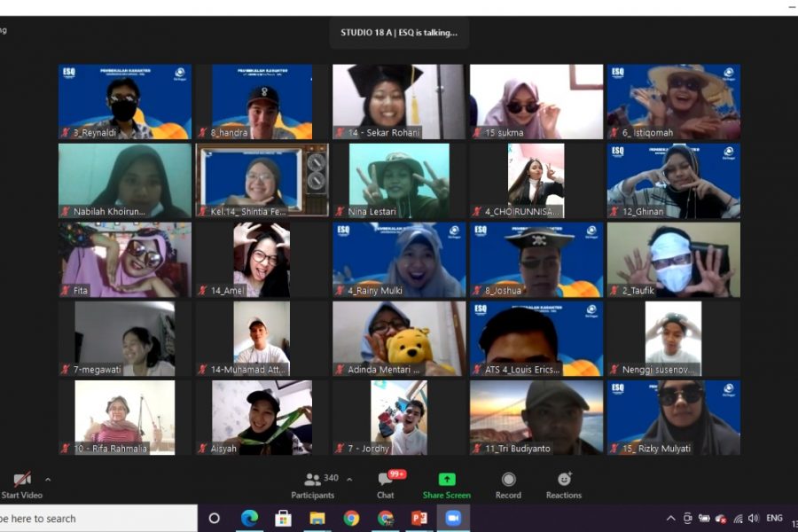Click the Cortana circle button on the taskbar

pos(214,519)
